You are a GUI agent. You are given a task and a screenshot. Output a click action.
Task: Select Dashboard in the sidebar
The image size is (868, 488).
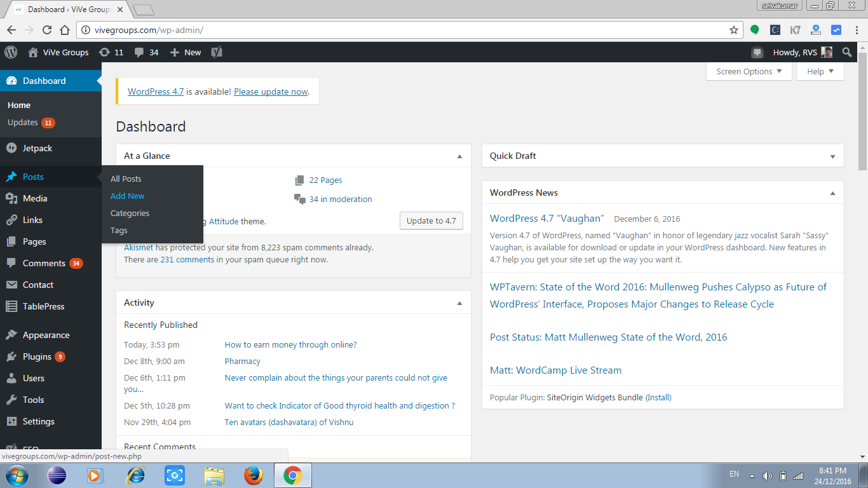click(x=51, y=81)
